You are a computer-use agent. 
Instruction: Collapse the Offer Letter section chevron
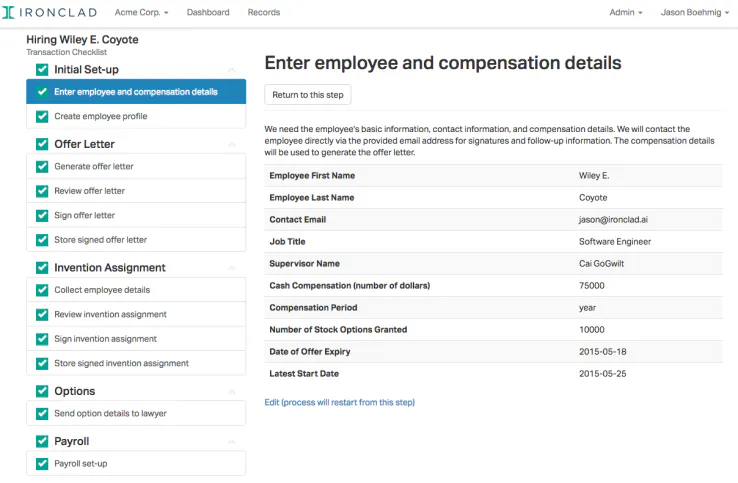click(x=232, y=145)
